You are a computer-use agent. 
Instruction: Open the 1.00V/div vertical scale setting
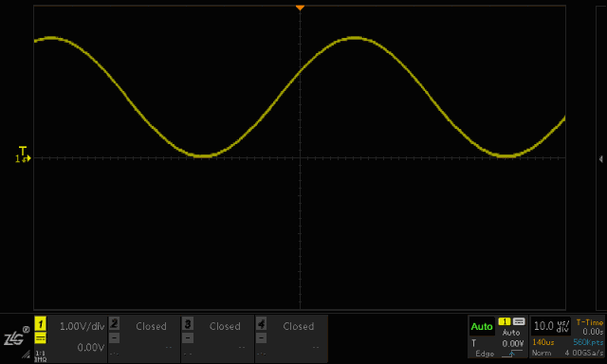pyautogui.click(x=83, y=326)
